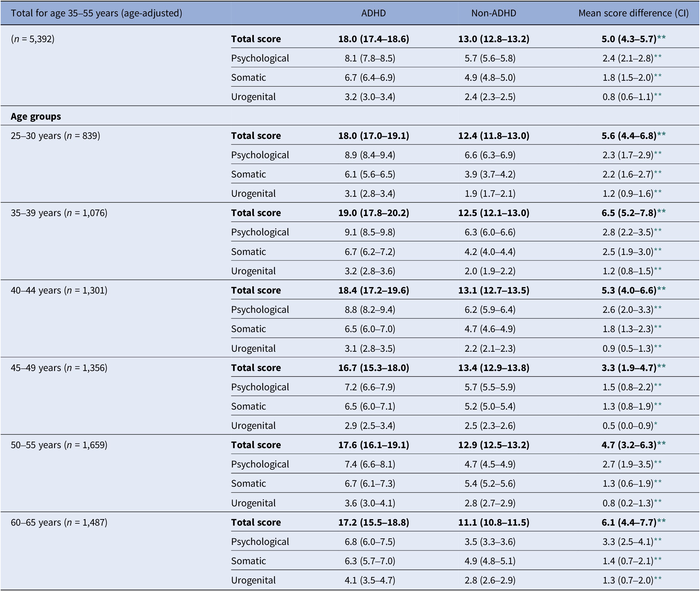This screenshot has width=700, height=591.
Task: Select the difference value 6.1 (4.4–7.7)
Action: [x=629, y=522]
